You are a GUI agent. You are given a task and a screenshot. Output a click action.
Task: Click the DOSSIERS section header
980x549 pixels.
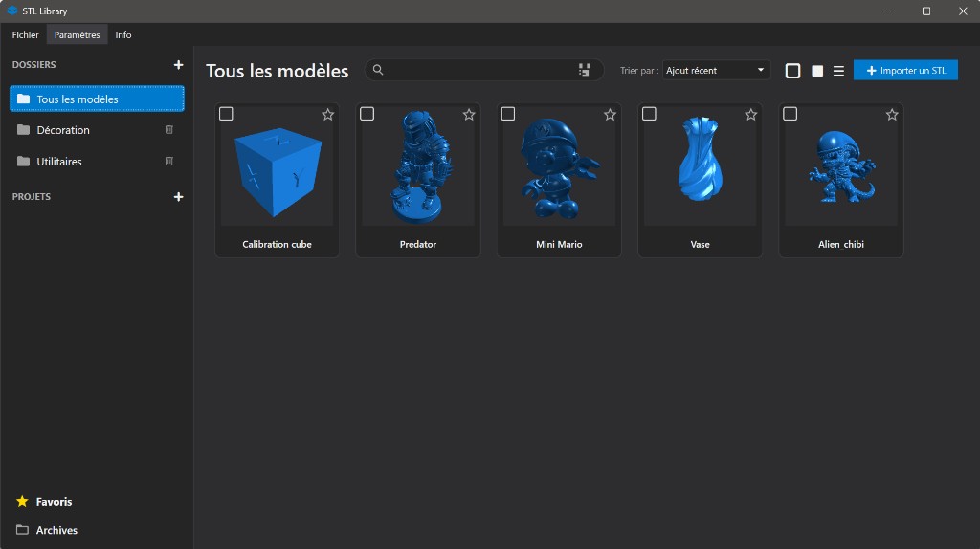(33, 64)
